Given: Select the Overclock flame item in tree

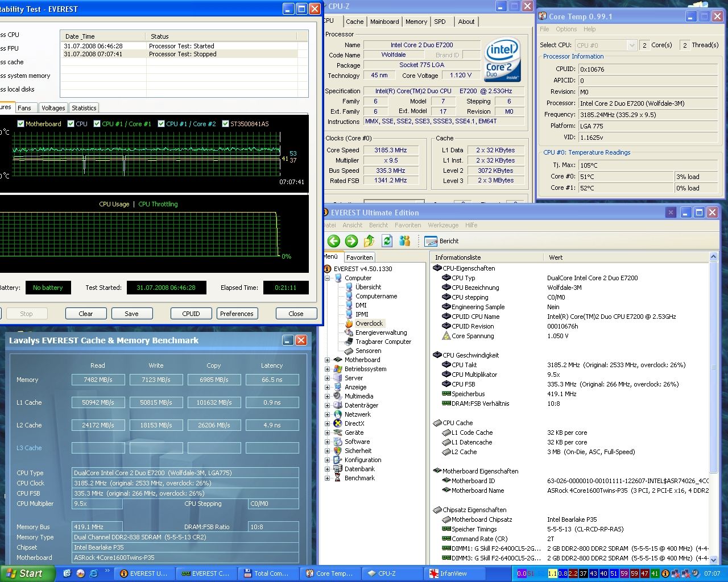Looking at the screenshot, I should coord(369,323).
